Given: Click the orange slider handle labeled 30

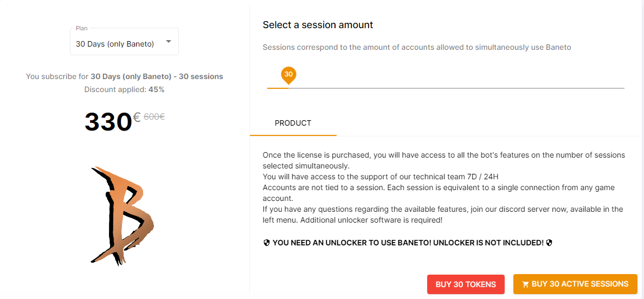Looking at the screenshot, I should click(x=288, y=75).
